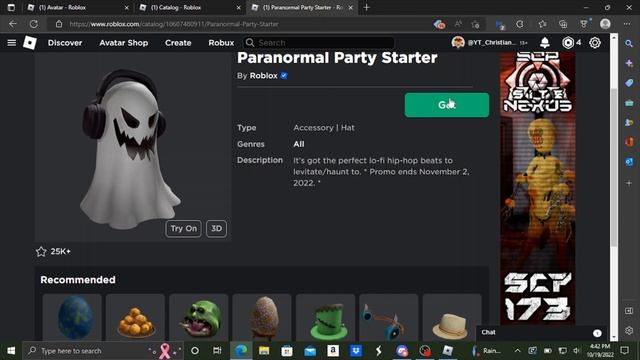This screenshot has height=360, width=640.
Task: Open the browser rewards trophy icon
Action: tap(584, 24)
